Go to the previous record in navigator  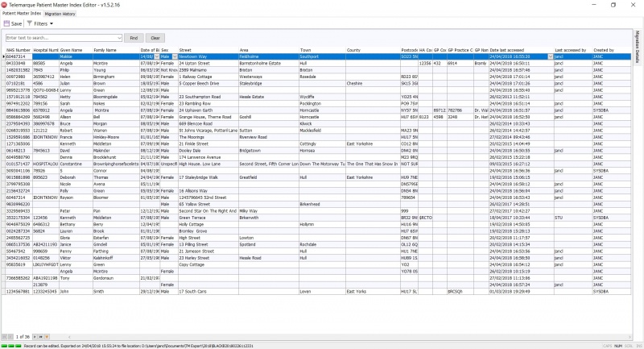pyautogui.click(x=11, y=335)
